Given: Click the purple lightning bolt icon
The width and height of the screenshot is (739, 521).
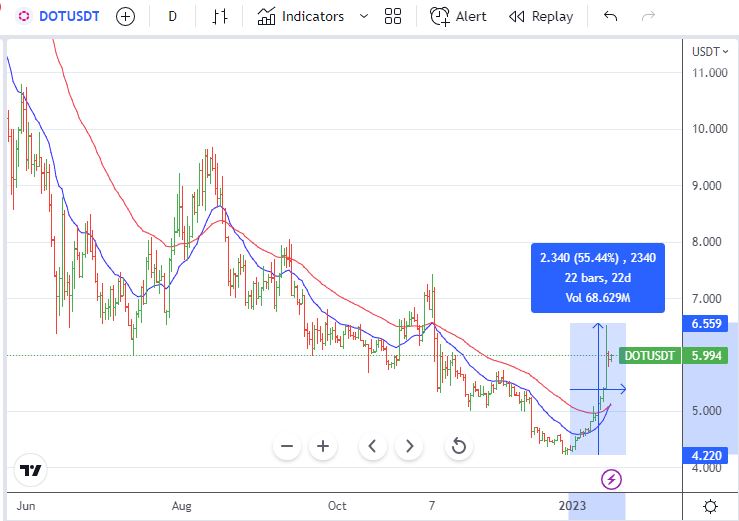Looking at the screenshot, I should (x=611, y=480).
